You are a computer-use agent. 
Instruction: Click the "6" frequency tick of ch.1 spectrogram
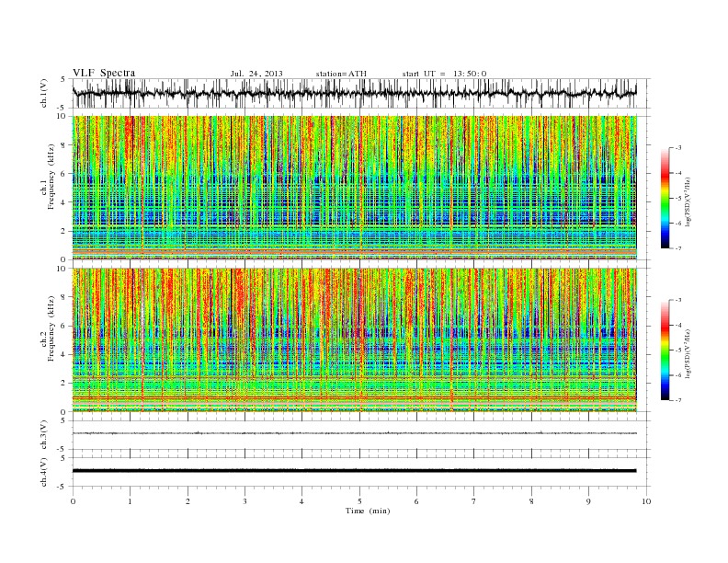coord(63,174)
